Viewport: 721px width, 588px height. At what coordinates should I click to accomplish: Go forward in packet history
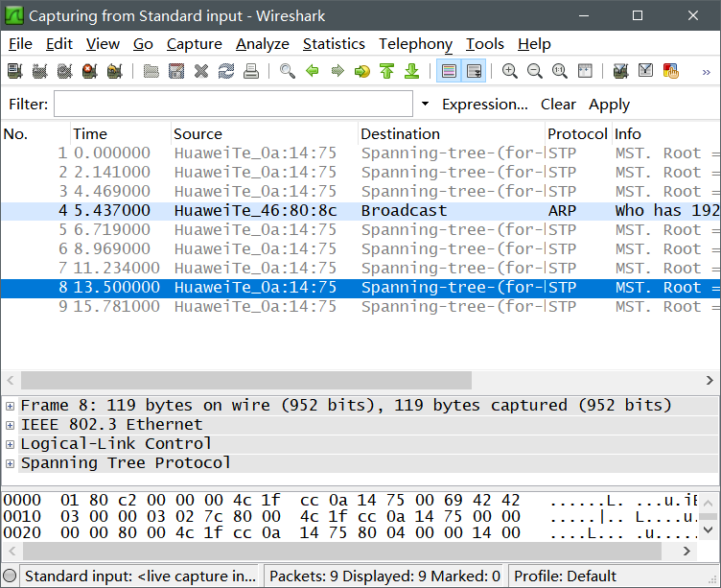337,71
